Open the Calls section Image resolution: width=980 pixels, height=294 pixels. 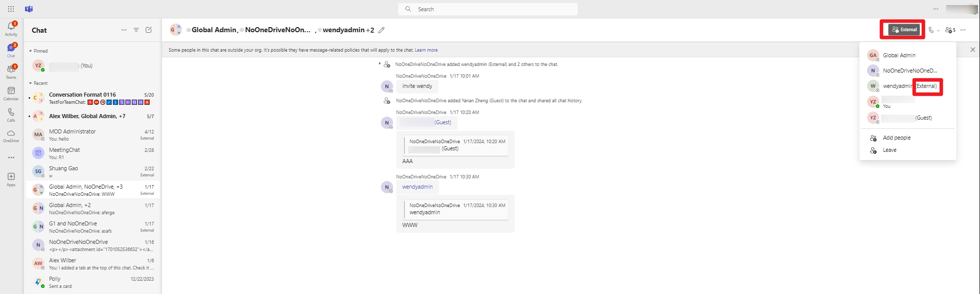11,115
